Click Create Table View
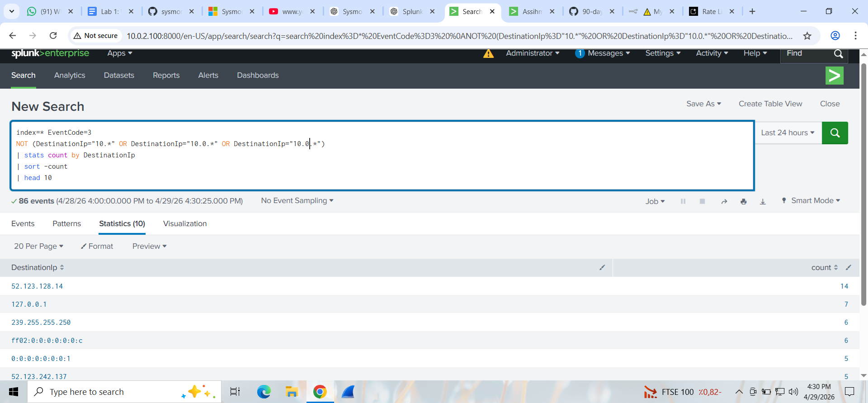The height and width of the screenshot is (403, 868). point(770,104)
